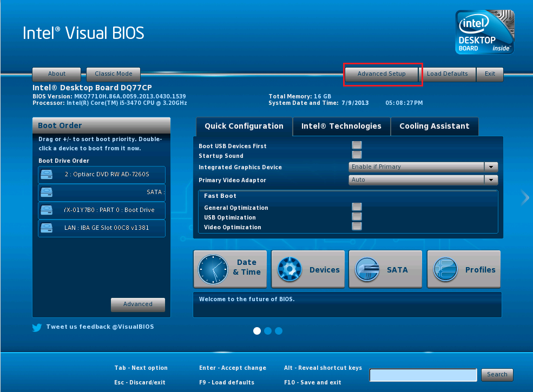This screenshot has width=533, height=392.
Task: Select the SATA boot entry
Action: (102, 192)
